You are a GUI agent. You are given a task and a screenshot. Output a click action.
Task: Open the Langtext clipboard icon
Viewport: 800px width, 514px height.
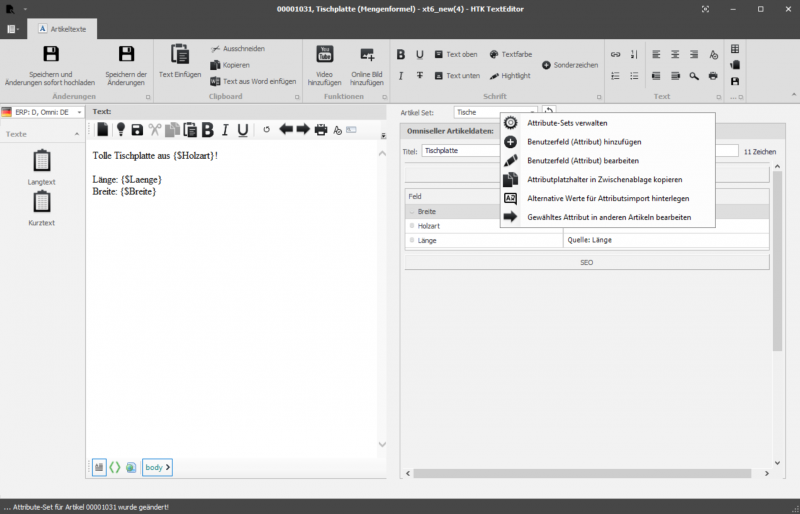pyautogui.click(x=42, y=161)
